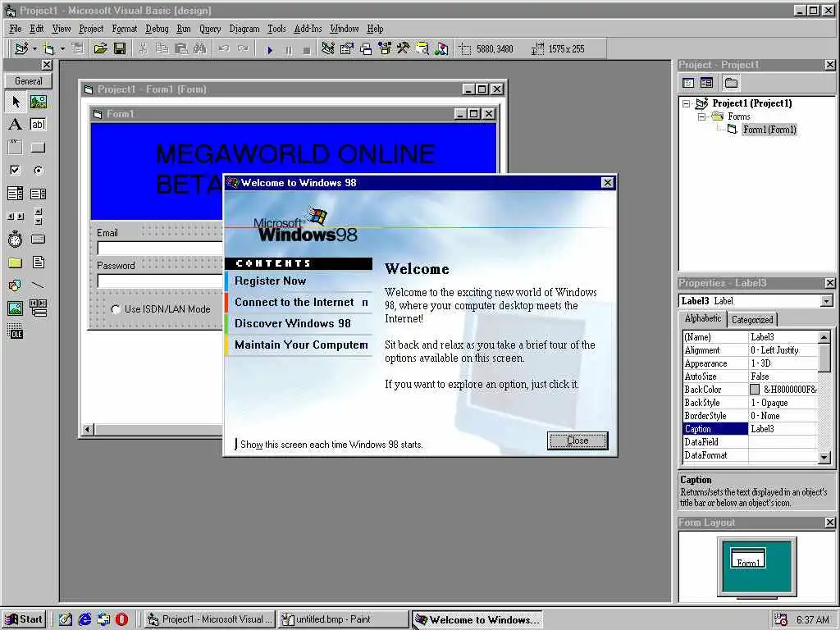Select the Pointer tool in the toolbox

point(15,101)
